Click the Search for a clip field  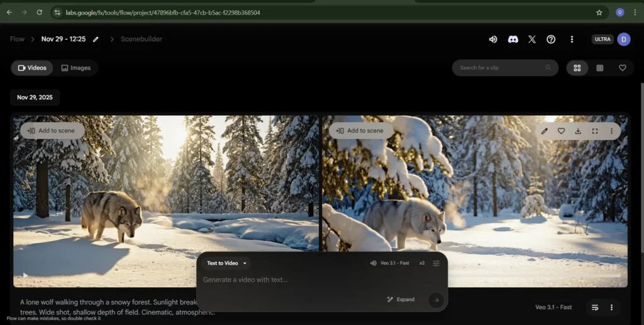click(501, 68)
